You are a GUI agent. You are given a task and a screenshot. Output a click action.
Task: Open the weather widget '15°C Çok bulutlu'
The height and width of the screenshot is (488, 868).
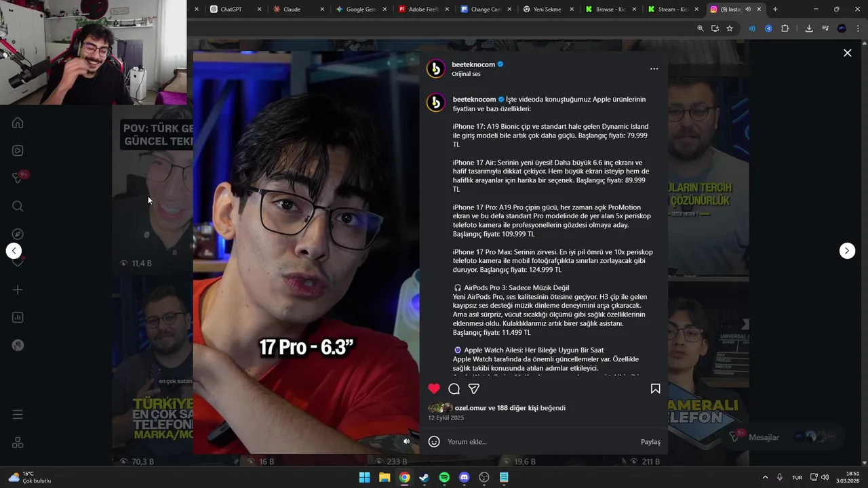pyautogui.click(x=30, y=477)
